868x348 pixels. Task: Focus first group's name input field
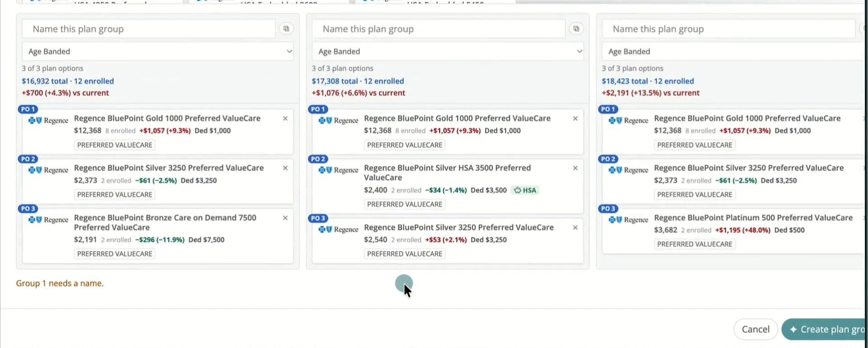(149, 29)
